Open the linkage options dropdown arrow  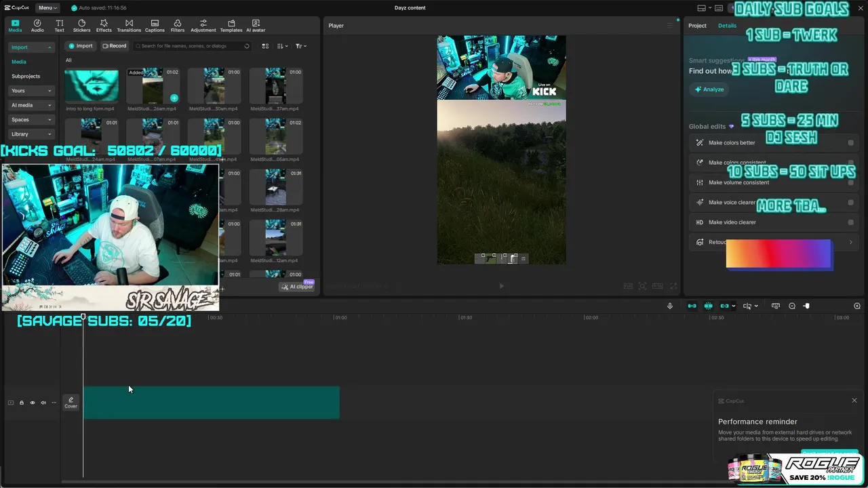point(733,306)
